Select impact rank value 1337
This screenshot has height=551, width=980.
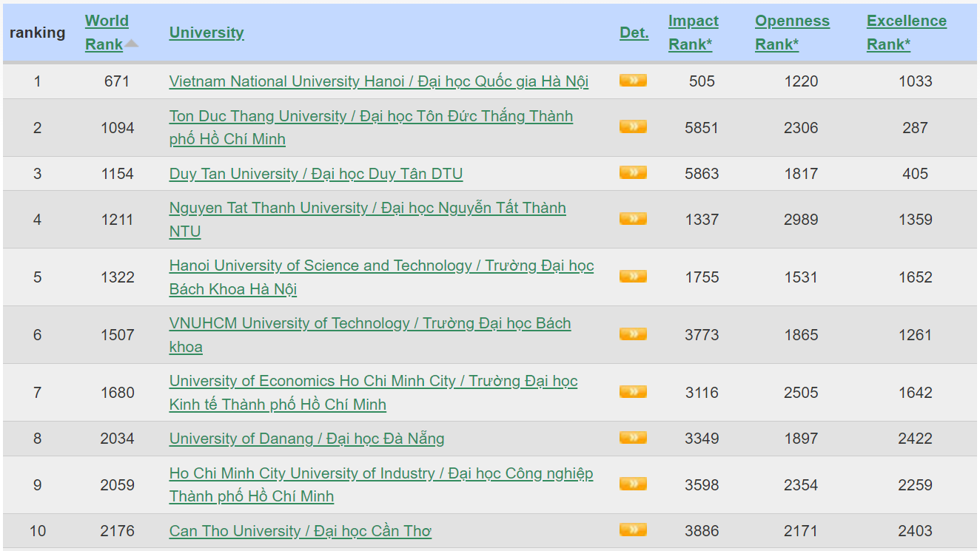702,220
